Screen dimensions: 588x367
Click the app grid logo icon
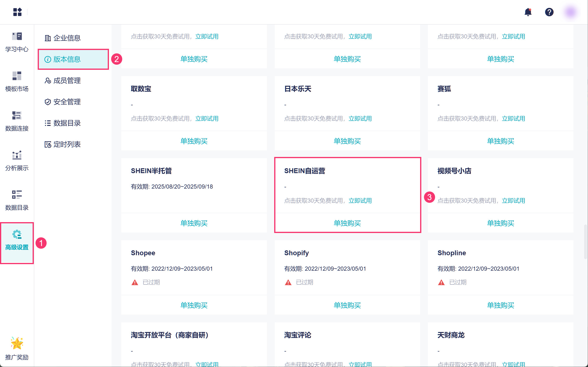point(17,12)
